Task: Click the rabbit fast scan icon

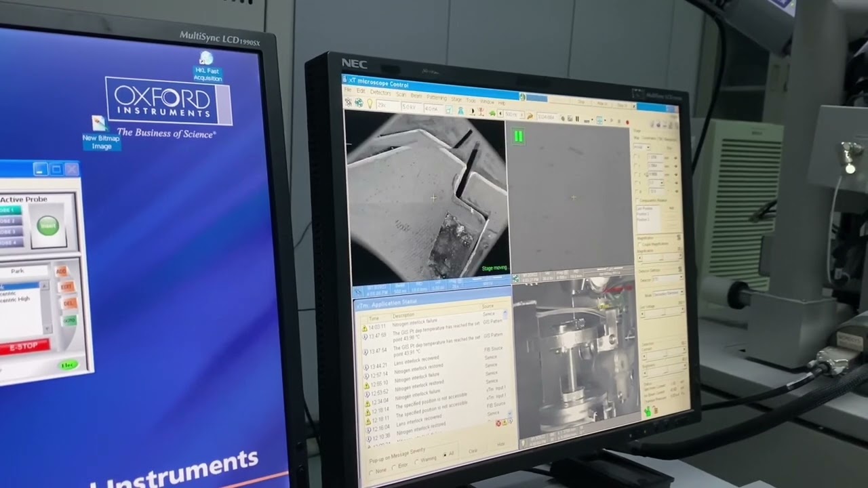Action: (x=530, y=116)
